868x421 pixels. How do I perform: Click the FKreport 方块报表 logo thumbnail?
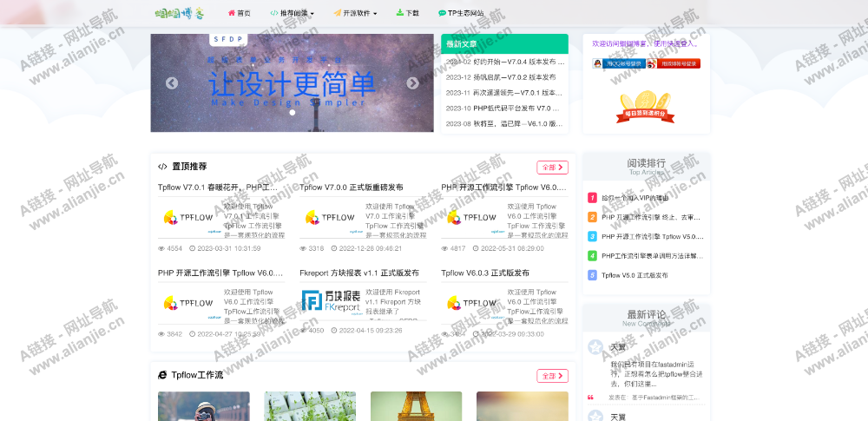tap(331, 302)
